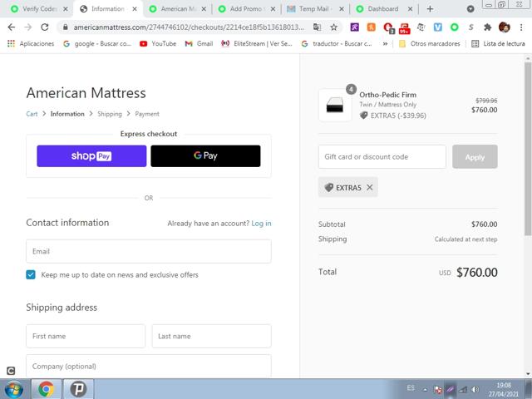The width and height of the screenshot is (532, 399).
Task: Go back with browser back arrow
Action: [11, 27]
